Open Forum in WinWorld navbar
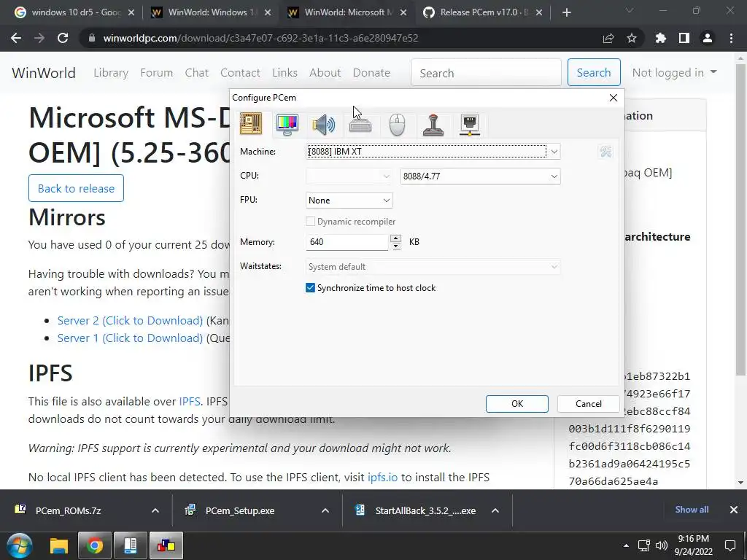The width and height of the screenshot is (747, 560). [x=156, y=73]
